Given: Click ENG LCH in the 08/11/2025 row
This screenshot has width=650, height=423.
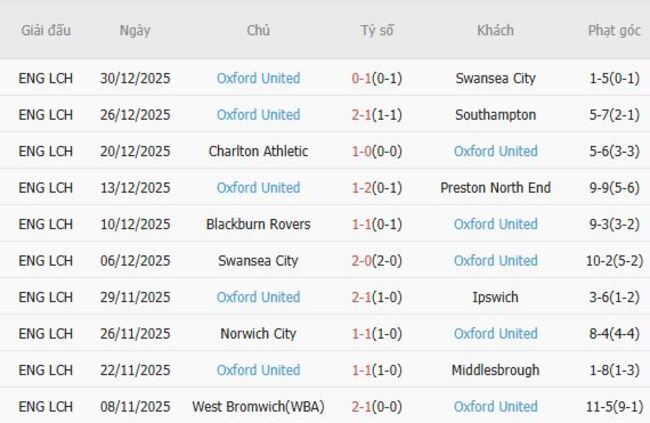Looking at the screenshot, I should click(46, 407).
